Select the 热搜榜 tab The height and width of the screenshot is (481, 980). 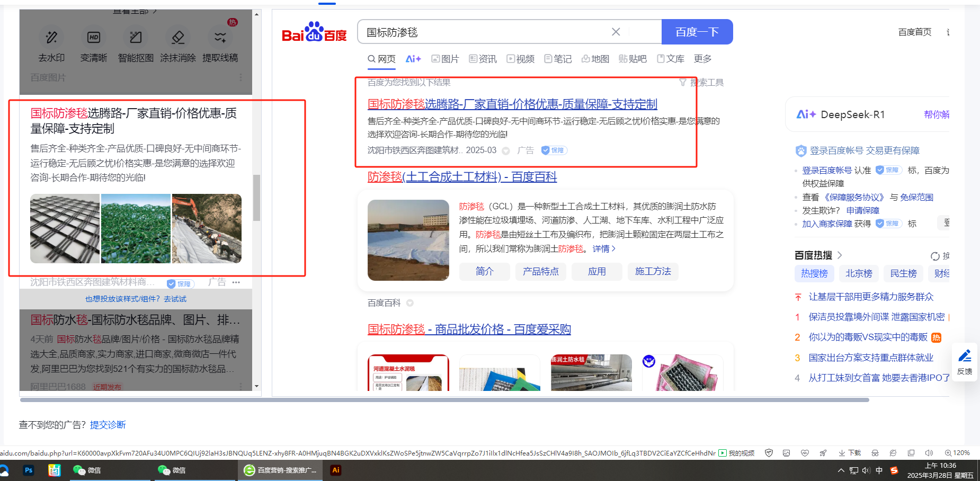point(814,273)
